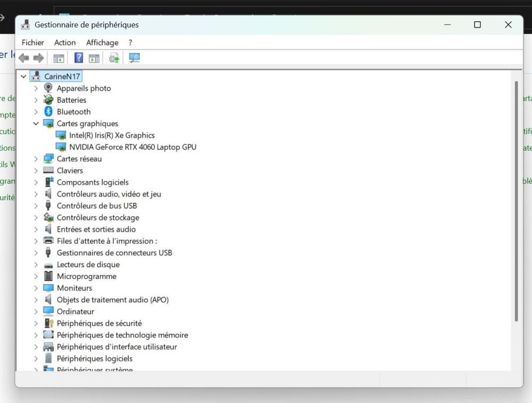Expand Contrôleurs audio, vidéo et jeu
Image resolution: width=532 pixels, height=403 pixels.
(36, 194)
